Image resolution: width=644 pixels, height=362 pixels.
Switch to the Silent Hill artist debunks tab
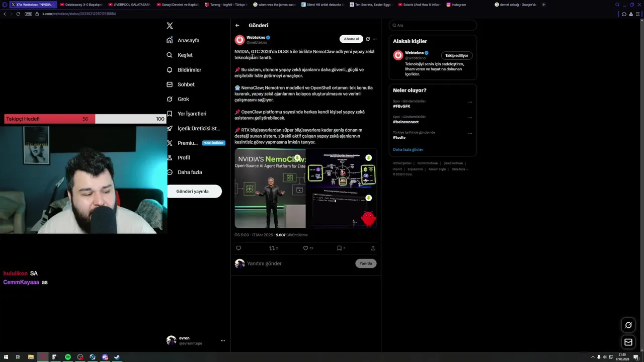[x=322, y=5]
